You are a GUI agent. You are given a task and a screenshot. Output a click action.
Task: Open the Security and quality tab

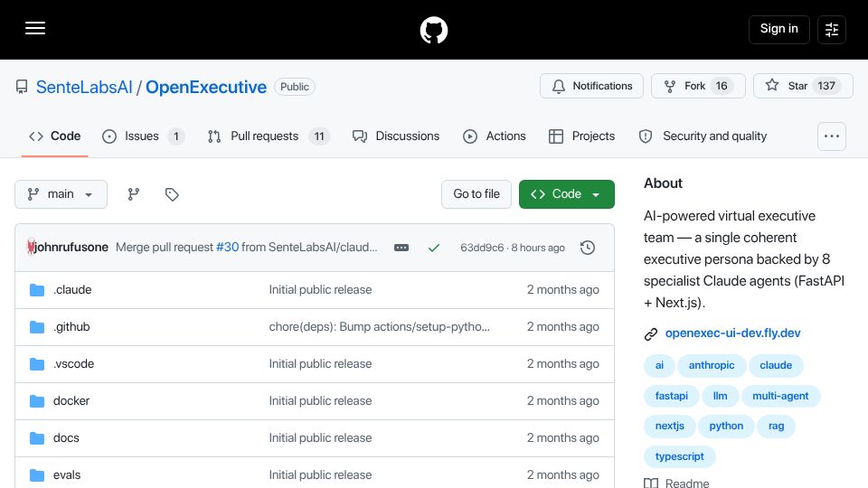[x=703, y=136]
